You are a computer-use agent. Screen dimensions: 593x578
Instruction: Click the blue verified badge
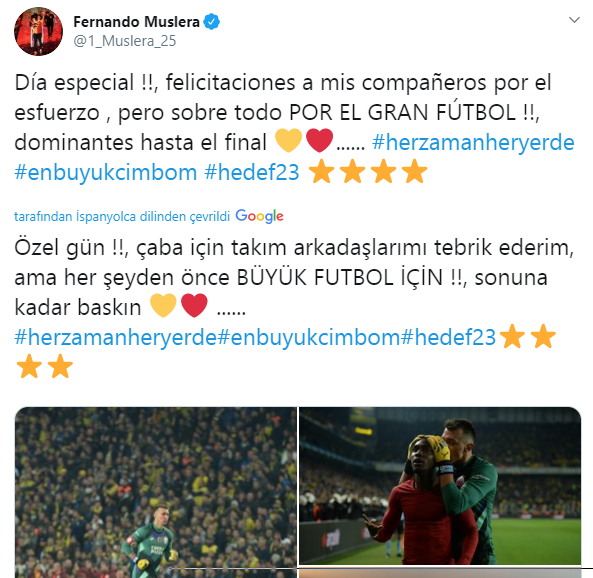pyautogui.click(x=211, y=22)
